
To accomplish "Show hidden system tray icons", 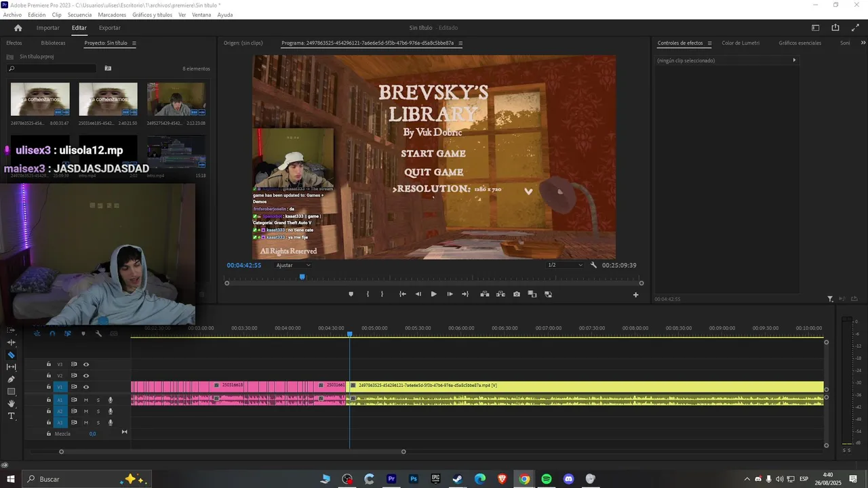I will tap(747, 479).
